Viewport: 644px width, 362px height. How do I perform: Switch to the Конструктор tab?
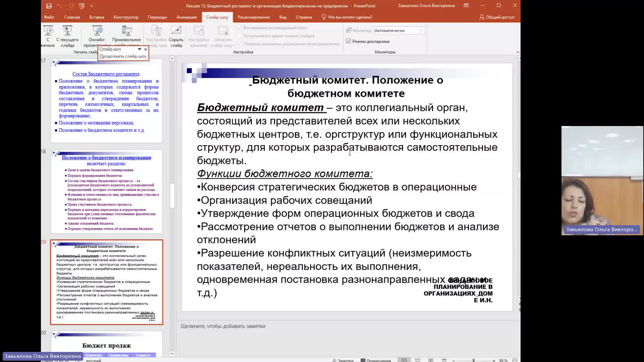tap(126, 17)
